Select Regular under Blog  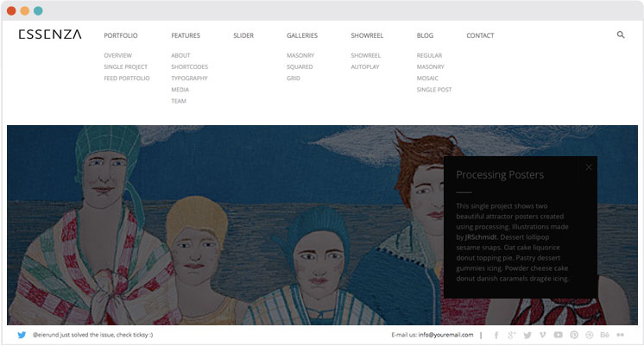pyautogui.click(x=430, y=55)
